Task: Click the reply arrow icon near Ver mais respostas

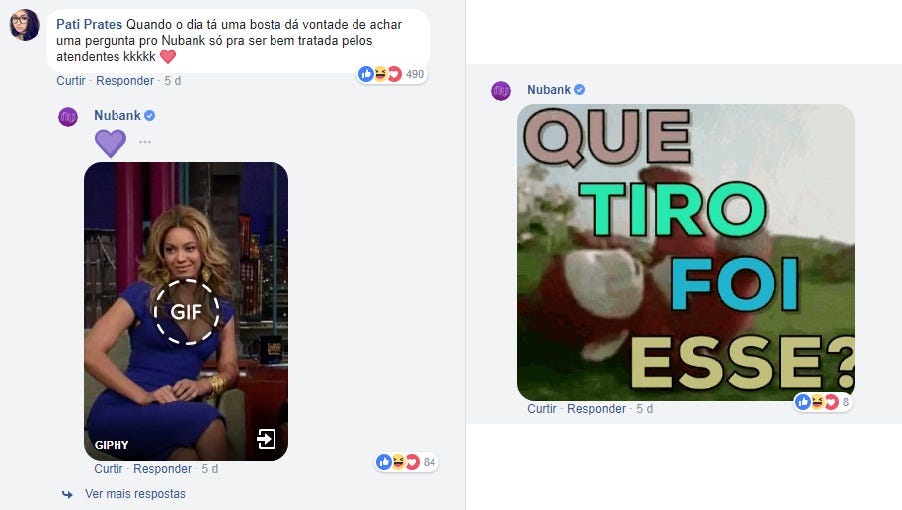Action: pos(67,494)
